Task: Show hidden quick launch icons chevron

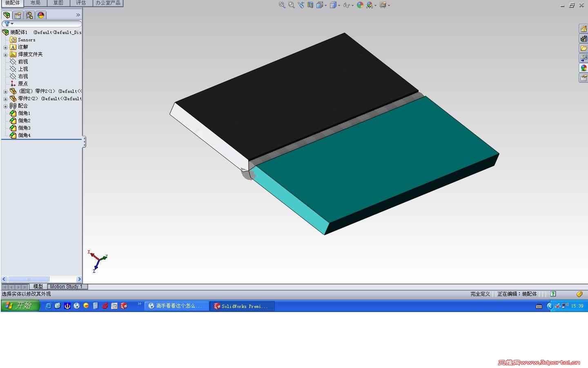Action: (139, 304)
